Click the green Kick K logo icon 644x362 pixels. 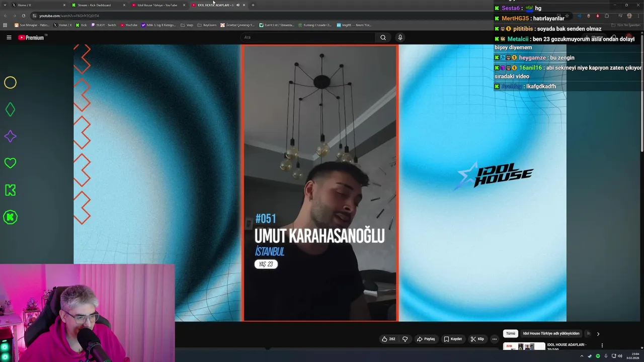pyautogui.click(x=10, y=190)
